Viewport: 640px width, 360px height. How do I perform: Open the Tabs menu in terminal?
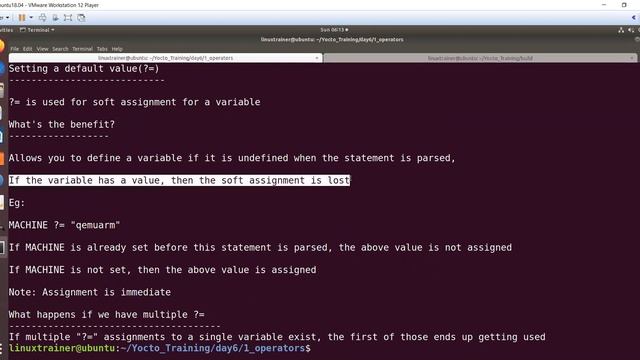point(102,49)
